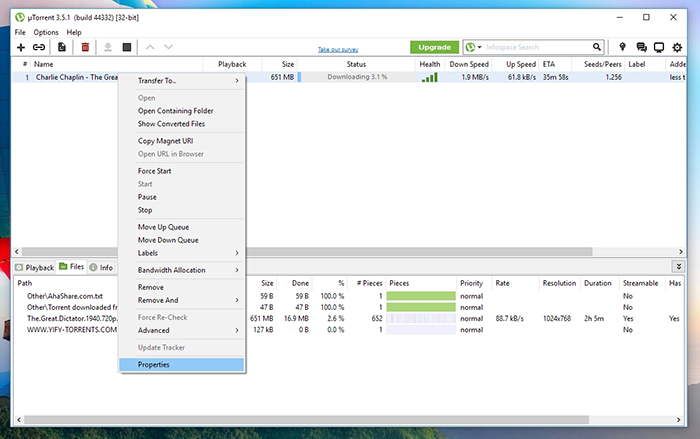Select file WWW.YIFY-TORRENTS.COM

pyautogui.click(x=72, y=330)
